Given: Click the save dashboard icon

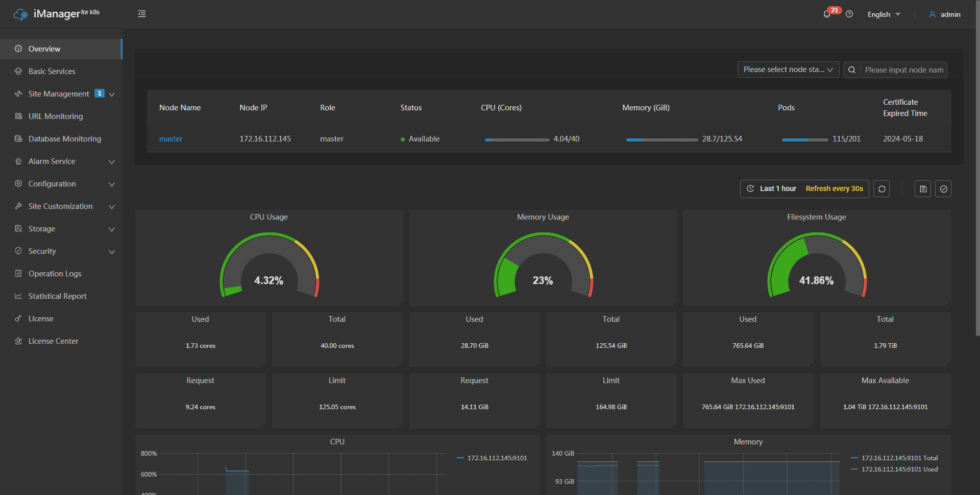Looking at the screenshot, I should 923,189.
